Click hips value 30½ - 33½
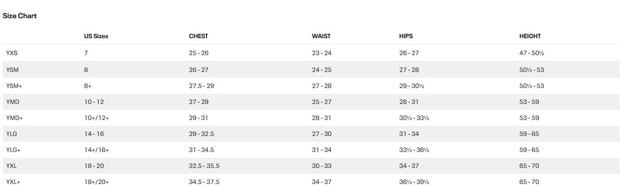This screenshot has width=644, height=188. click(414, 118)
